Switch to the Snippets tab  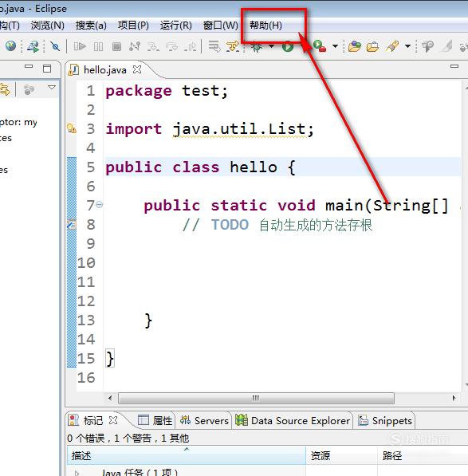[385, 421]
